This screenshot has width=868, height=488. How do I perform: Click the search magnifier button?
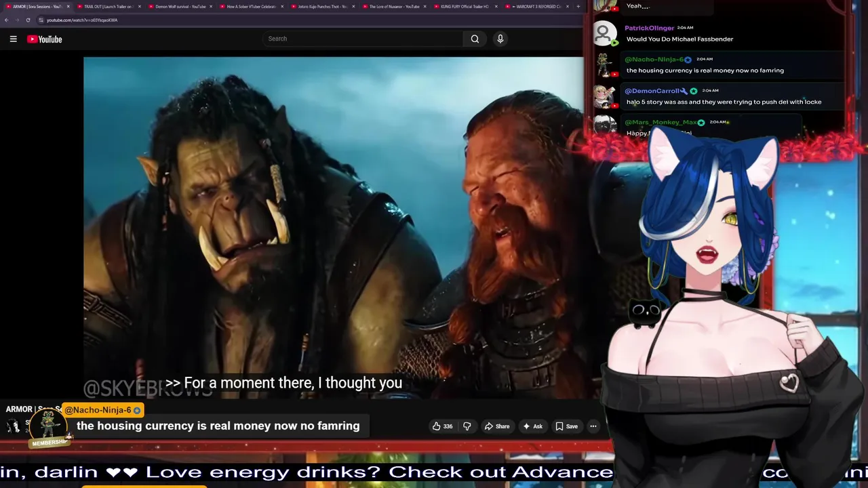(475, 39)
